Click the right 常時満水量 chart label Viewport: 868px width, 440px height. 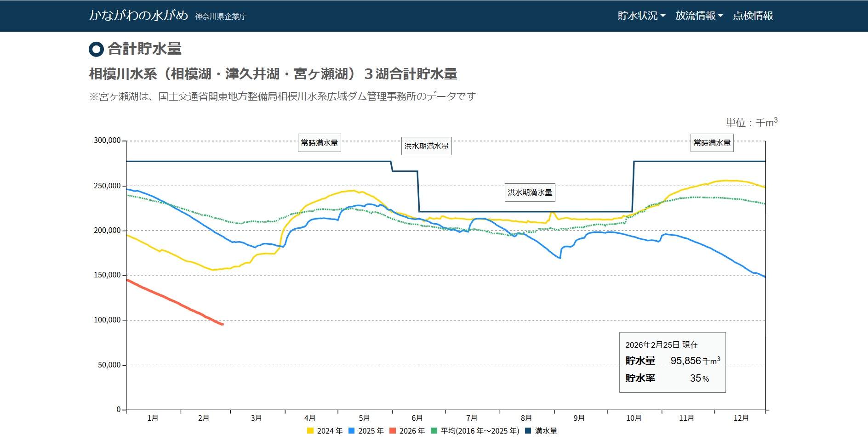[x=712, y=143]
